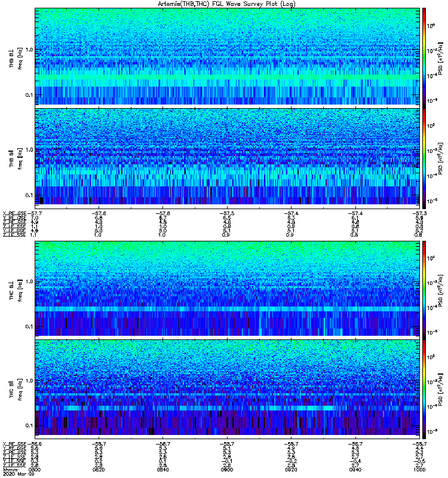Click the X_RE_GSE value -58.6
Viewport: 448px width, 478px height.
[x=35, y=444]
